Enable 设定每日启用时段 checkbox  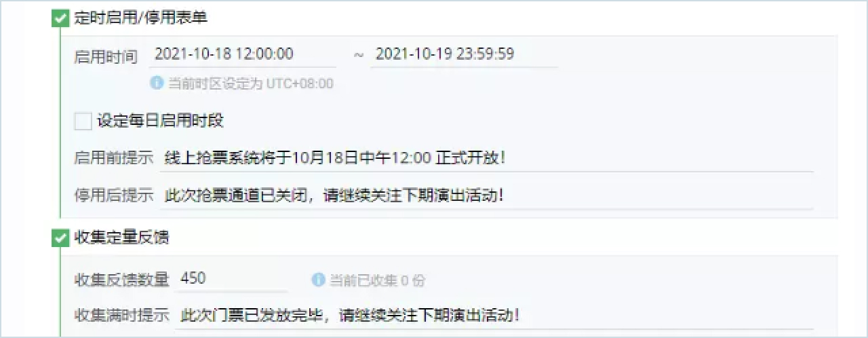point(83,121)
